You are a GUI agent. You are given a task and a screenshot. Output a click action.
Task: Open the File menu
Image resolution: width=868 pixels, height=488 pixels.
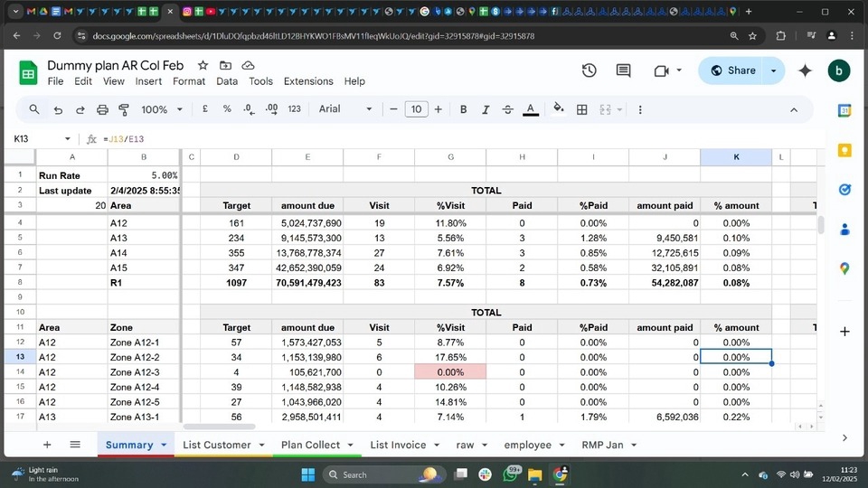(55, 81)
